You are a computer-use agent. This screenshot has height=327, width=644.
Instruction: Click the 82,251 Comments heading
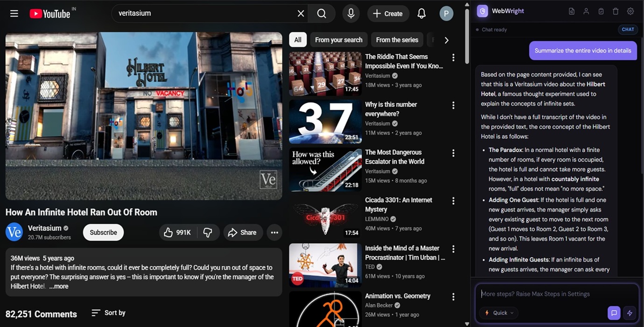[x=41, y=314]
